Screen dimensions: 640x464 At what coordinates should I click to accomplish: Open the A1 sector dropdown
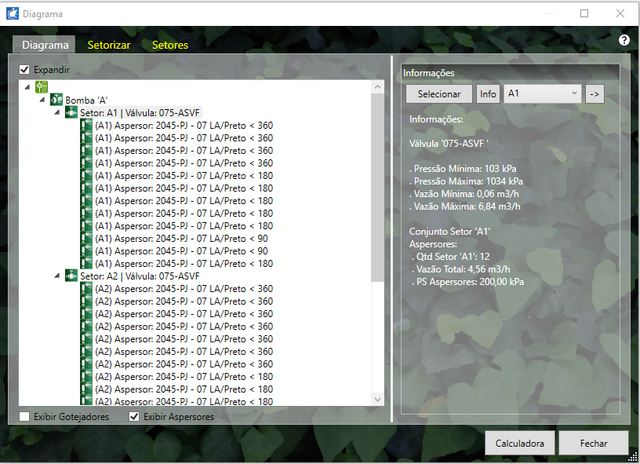542,93
